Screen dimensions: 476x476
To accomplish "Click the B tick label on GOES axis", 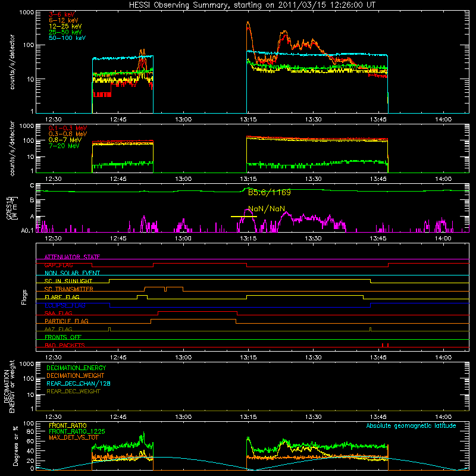I will 32,200.
